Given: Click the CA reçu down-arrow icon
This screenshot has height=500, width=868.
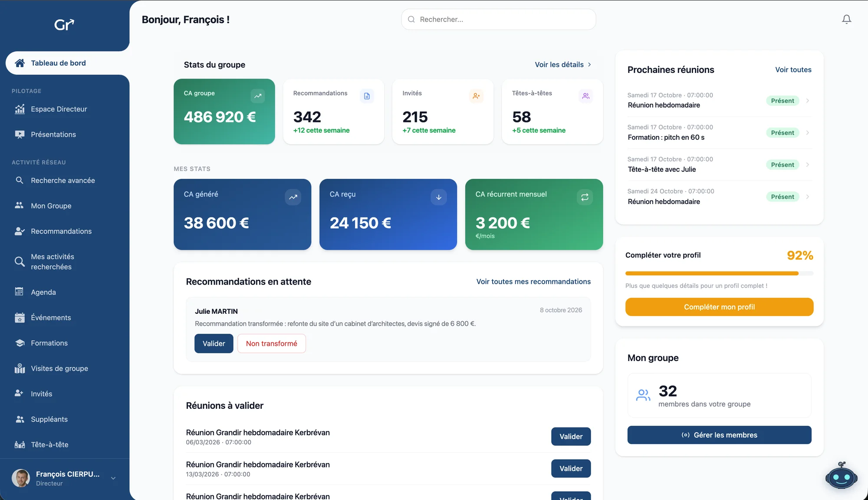Looking at the screenshot, I should click(x=439, y=197).
